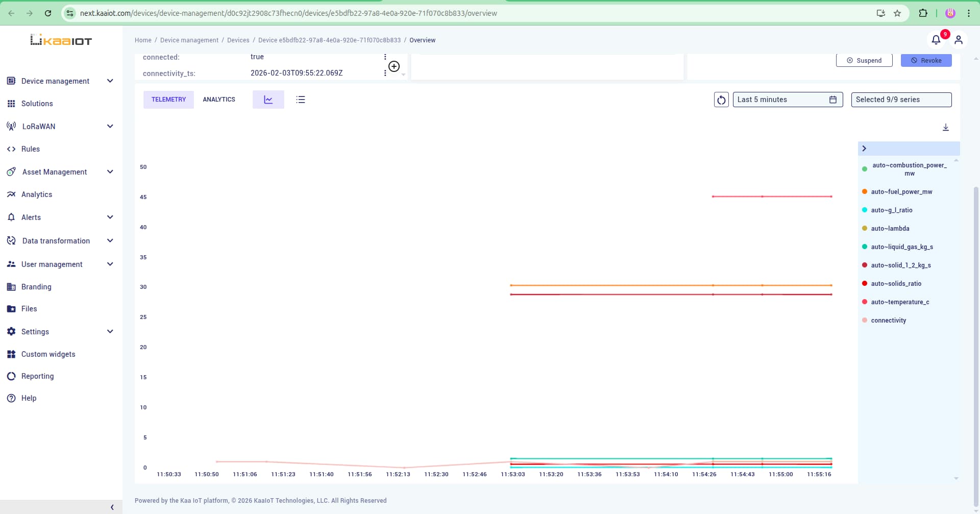Click the refresh telemetry data icon
The width and height of the screenshot is (980, 514).
(x=721, y=100)
